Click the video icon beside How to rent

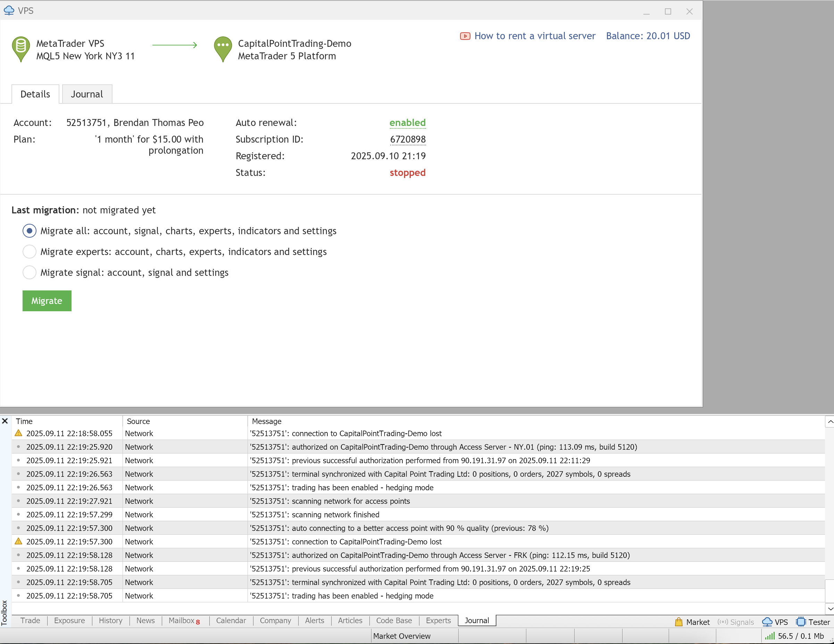coord(465,36)
